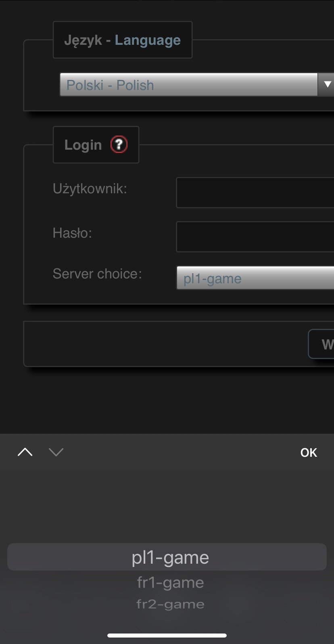Choose fr1-game from the picker list
This screenshot has width=334, height=644.
(170, 583)
